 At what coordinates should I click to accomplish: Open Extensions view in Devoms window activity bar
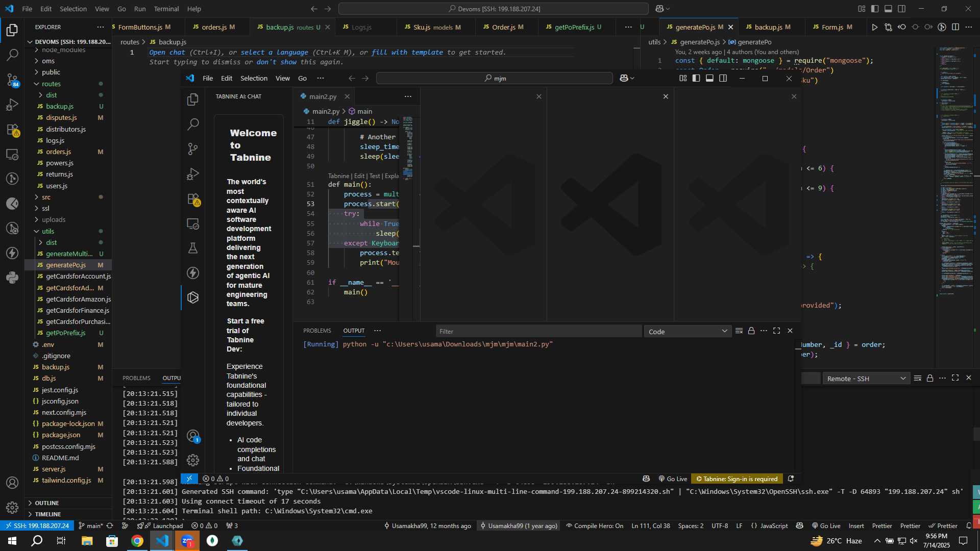pyautogui.click(x=12, y=130)
